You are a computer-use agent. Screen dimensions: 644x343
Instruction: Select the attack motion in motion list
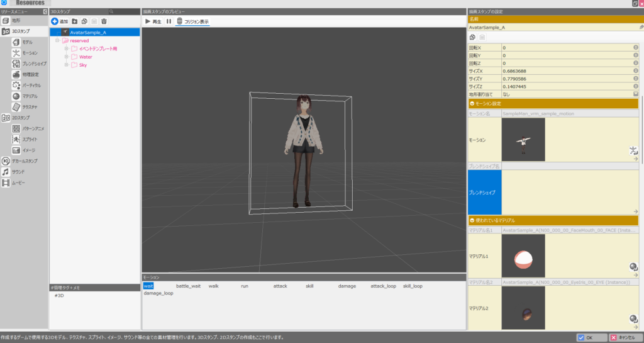point(280,286)
